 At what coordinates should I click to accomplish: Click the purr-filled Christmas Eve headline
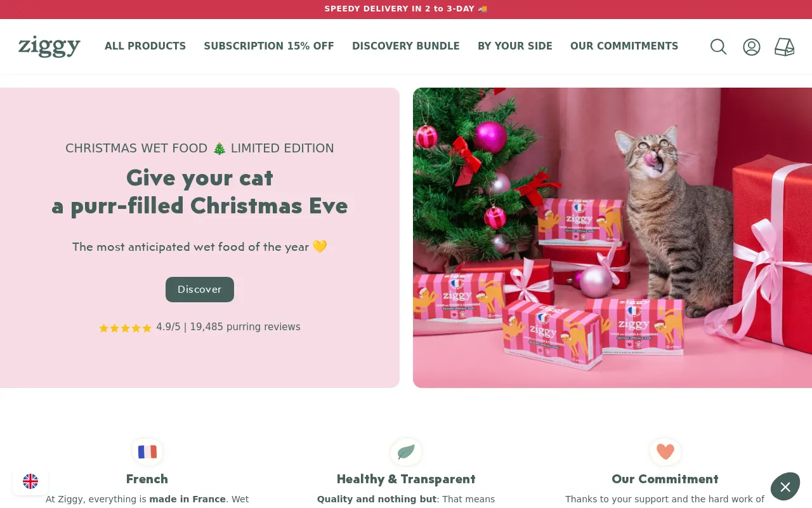pos(200,192)
